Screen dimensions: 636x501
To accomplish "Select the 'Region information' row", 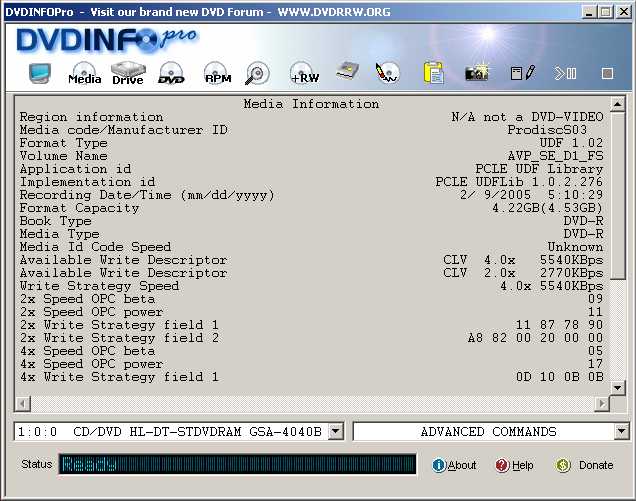I will [x=312, y=117].
